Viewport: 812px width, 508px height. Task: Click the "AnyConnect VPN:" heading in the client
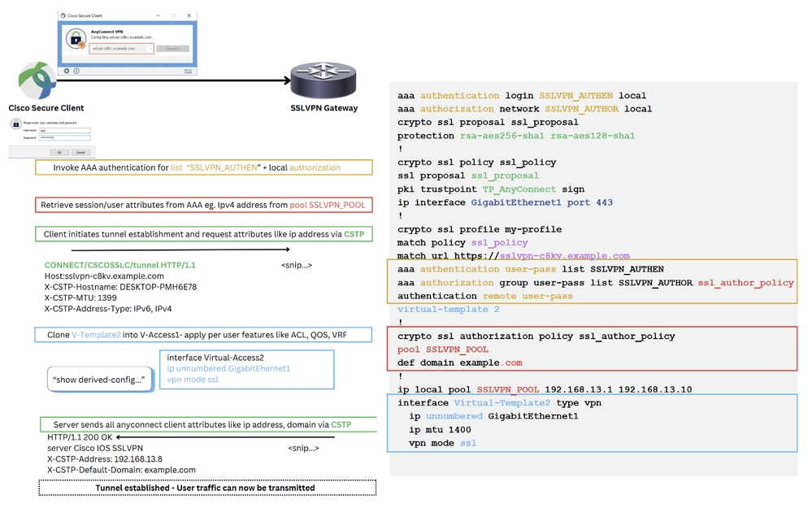click(x=107, y=33)
